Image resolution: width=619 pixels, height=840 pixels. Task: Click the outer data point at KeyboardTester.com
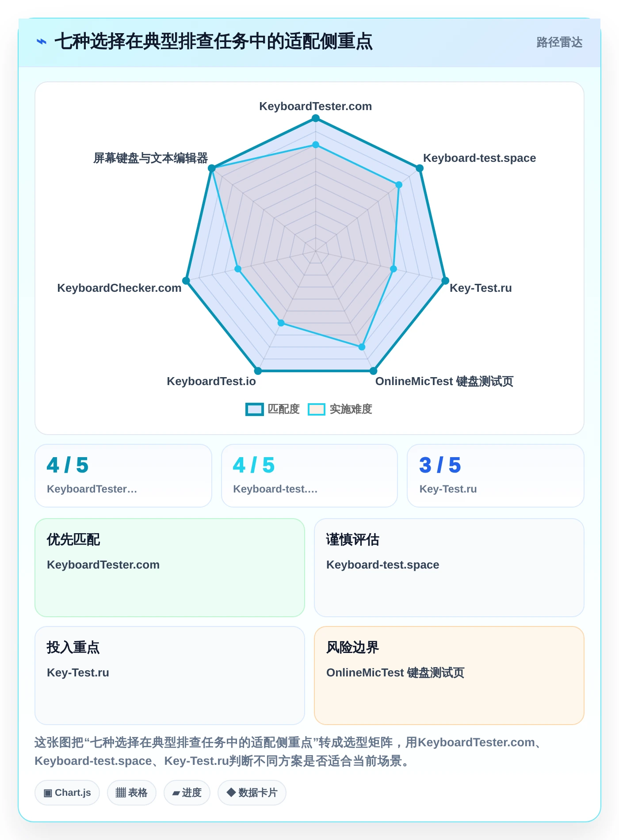pyautogui.click(x=316, y=118)
